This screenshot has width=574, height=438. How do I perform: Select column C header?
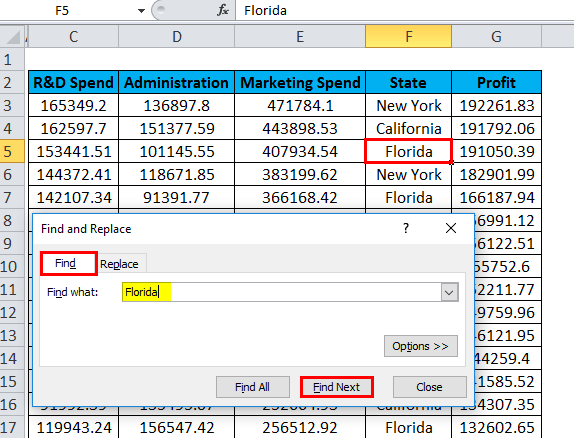(74, 37)
